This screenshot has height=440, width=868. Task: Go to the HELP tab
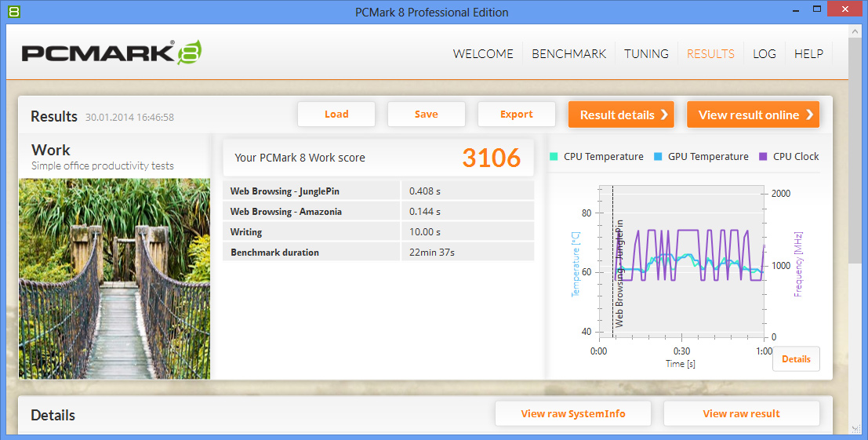pos(808,53)
